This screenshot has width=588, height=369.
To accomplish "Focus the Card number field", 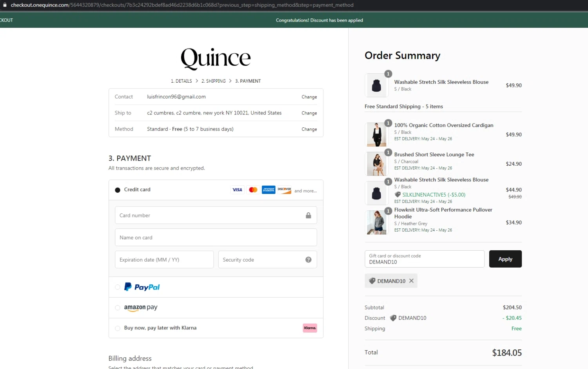I will [x=216, y=215].
